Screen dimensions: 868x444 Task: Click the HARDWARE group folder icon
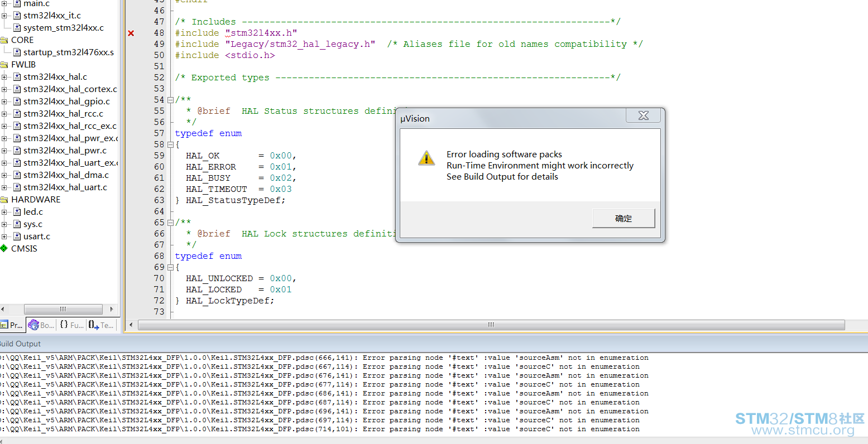coord(4,200)
